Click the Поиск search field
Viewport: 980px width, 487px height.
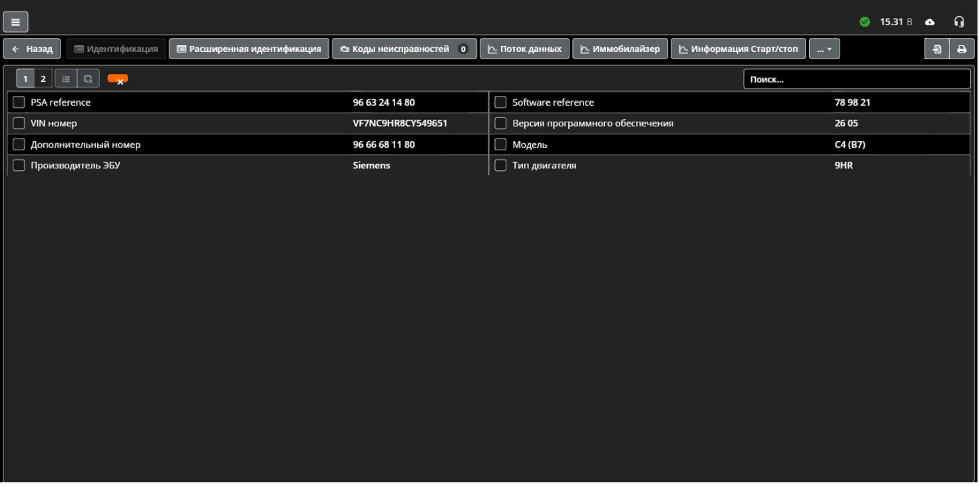tap(857, 79)
